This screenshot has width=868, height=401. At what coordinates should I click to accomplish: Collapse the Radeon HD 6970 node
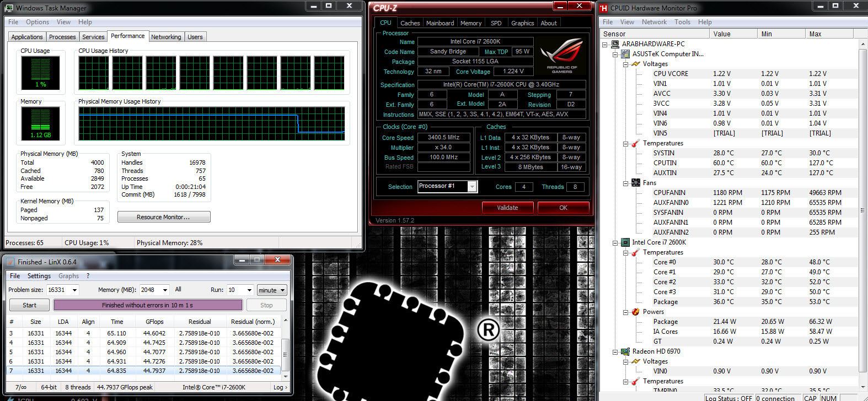(x=615, y=351)
